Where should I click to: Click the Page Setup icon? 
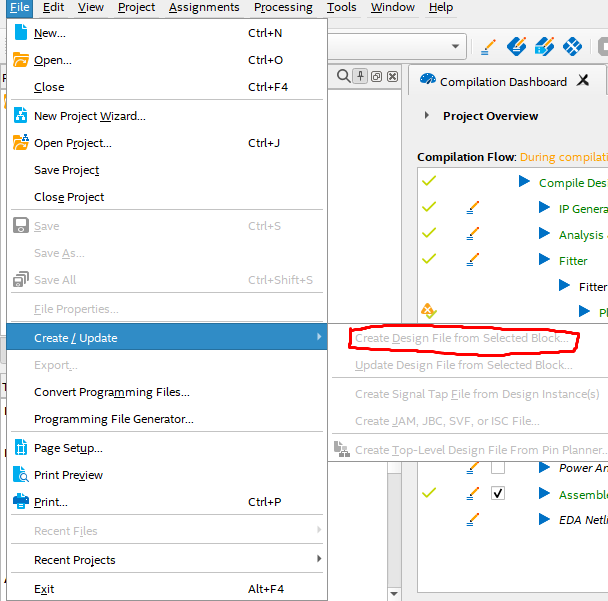pyautogui.click(x=21, y=447)
